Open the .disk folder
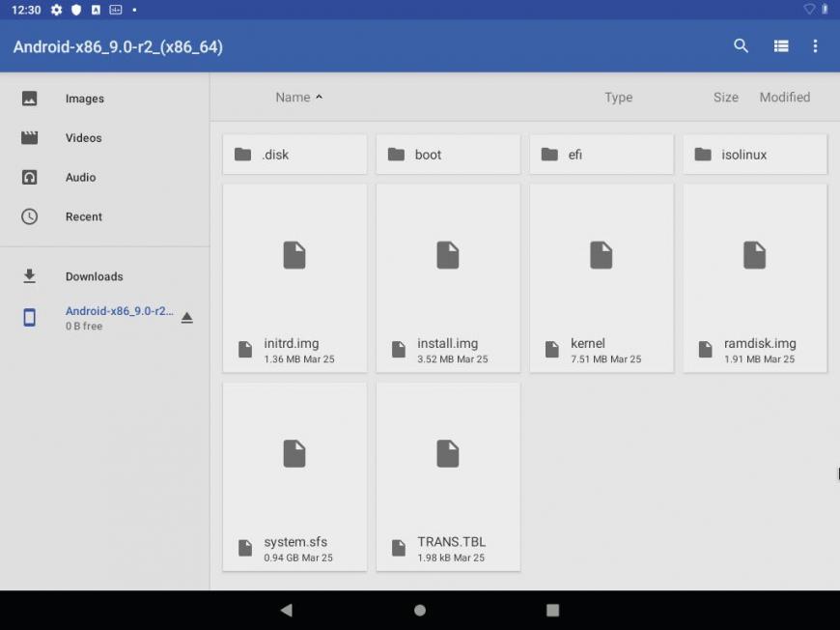Screen dimensions: 840x630 (294, 155)
